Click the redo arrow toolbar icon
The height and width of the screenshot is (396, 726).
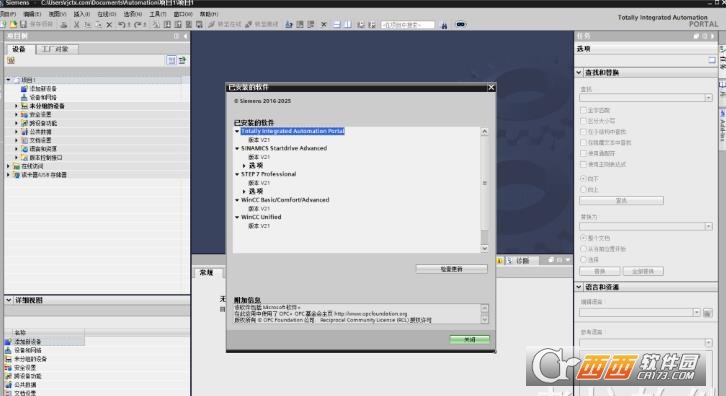coord(138,24)
